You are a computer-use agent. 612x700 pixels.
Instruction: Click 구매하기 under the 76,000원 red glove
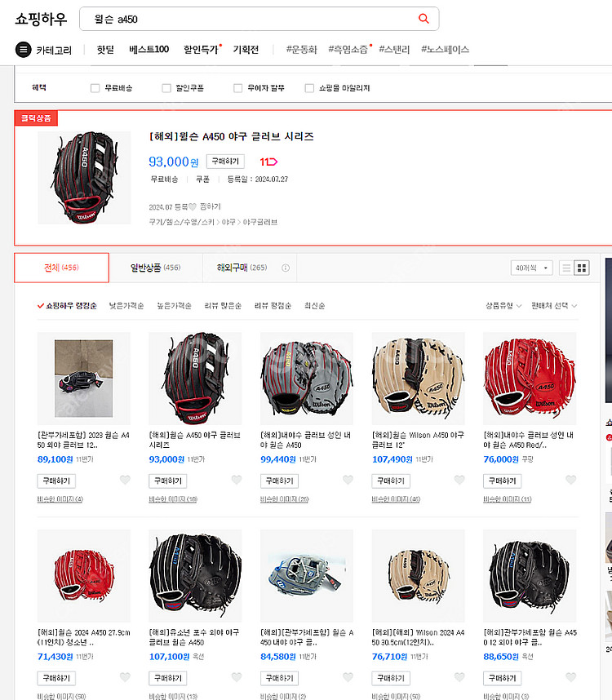pyautogui.click(x=503, y=481)
